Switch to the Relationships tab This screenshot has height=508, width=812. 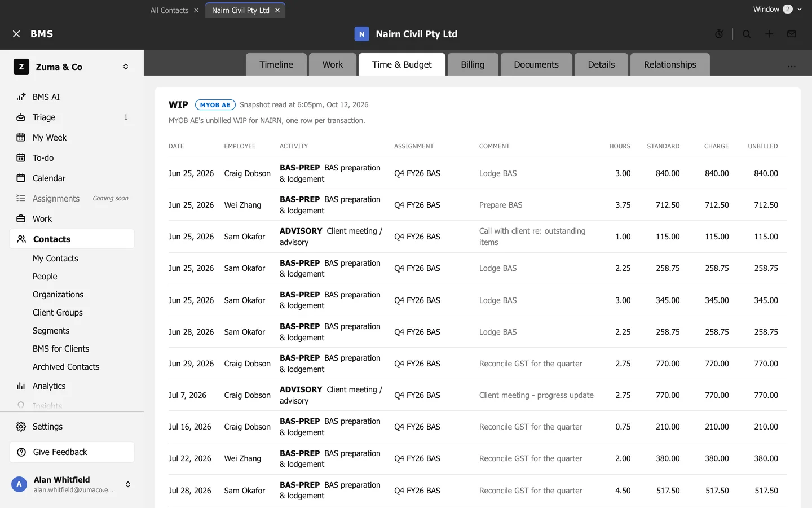(x=670, y=64)
